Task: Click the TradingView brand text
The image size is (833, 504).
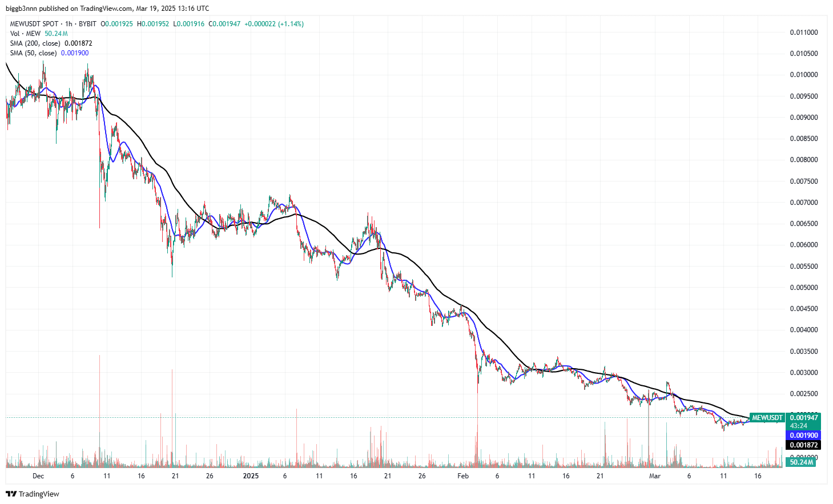Action: pyautogui.click(x=39, y=494)
